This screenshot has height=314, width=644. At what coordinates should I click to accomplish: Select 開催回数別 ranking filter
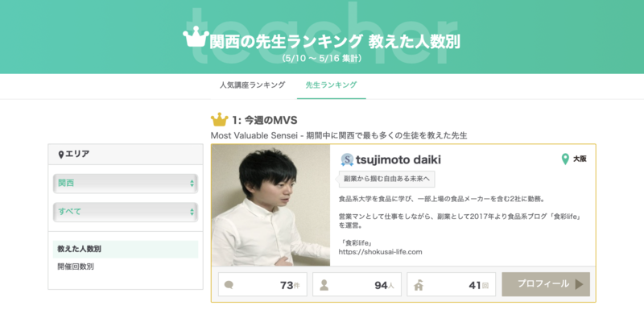tap(76, 266)
